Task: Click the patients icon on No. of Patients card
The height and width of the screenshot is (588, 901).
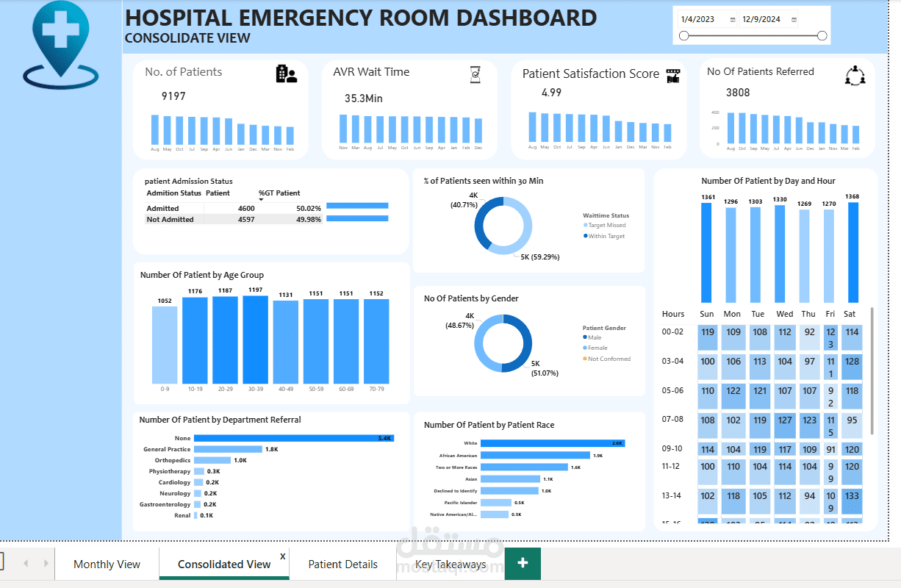Action: (x=286, y=73)
